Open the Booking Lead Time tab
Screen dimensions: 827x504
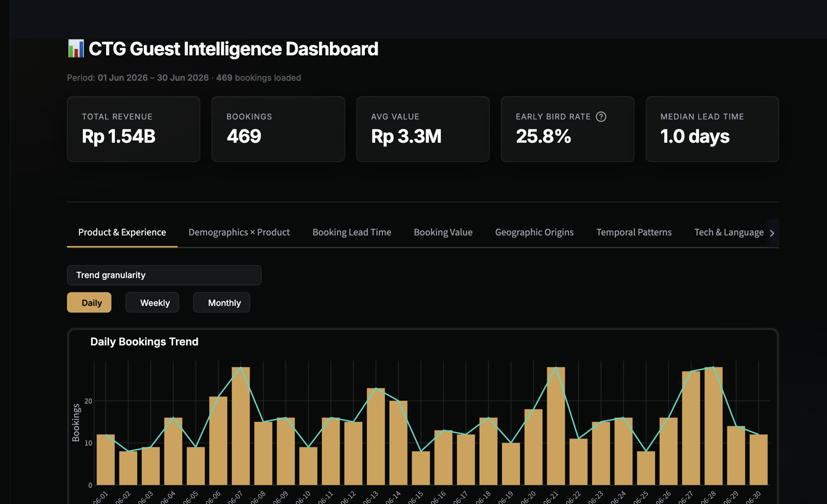(x=352, y=232)
